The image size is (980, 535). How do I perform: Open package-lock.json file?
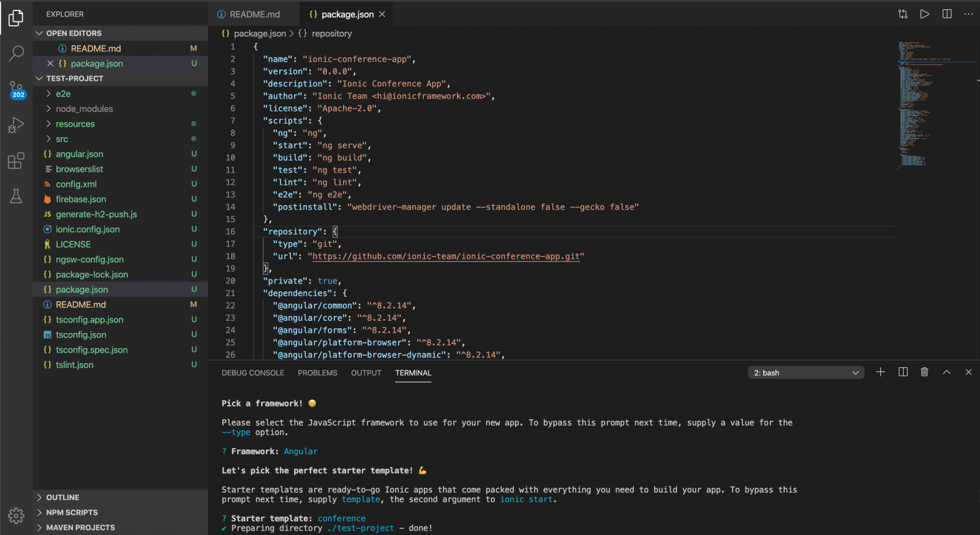120,274
